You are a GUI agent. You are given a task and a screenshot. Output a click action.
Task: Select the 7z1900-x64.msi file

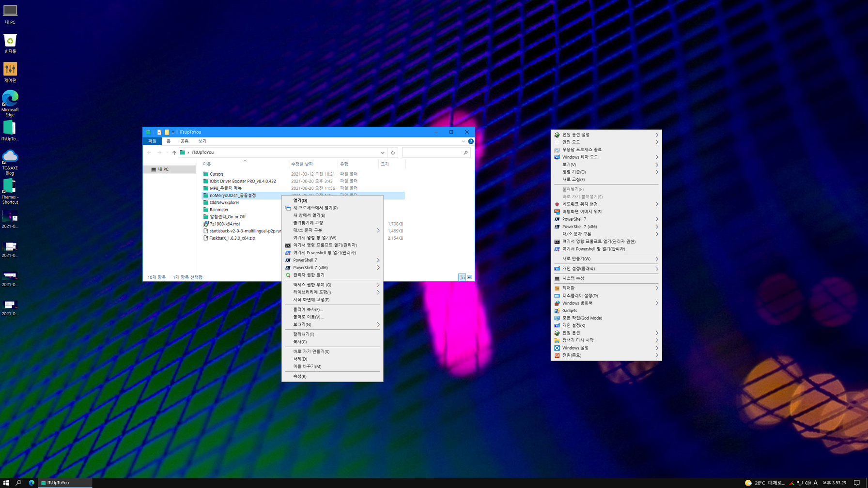222,224
